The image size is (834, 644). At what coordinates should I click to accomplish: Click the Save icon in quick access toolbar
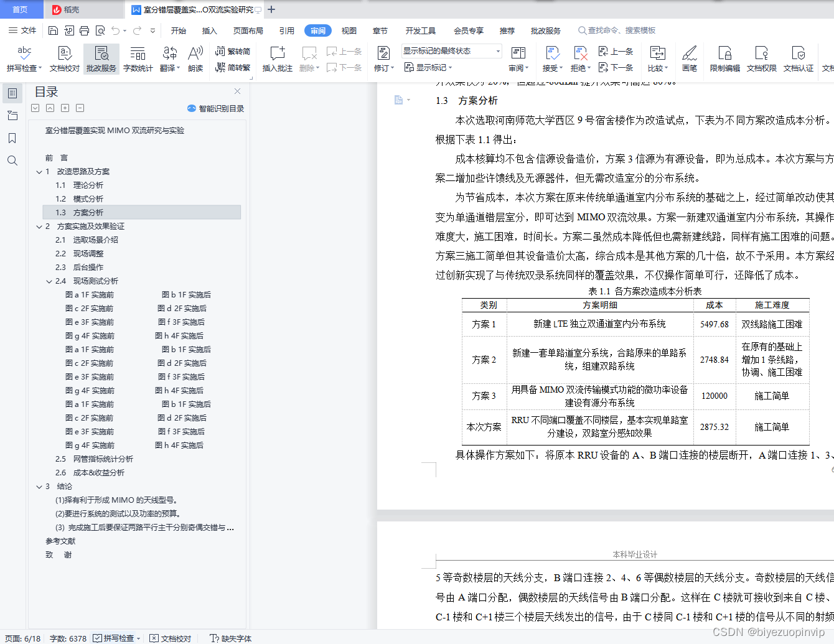(53, 30)
